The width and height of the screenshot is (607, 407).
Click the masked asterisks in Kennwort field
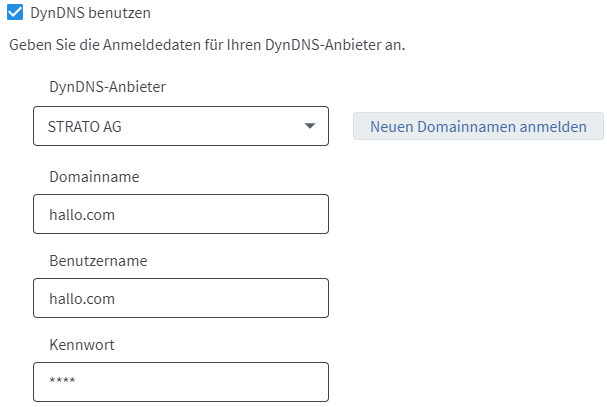(62, 383)
